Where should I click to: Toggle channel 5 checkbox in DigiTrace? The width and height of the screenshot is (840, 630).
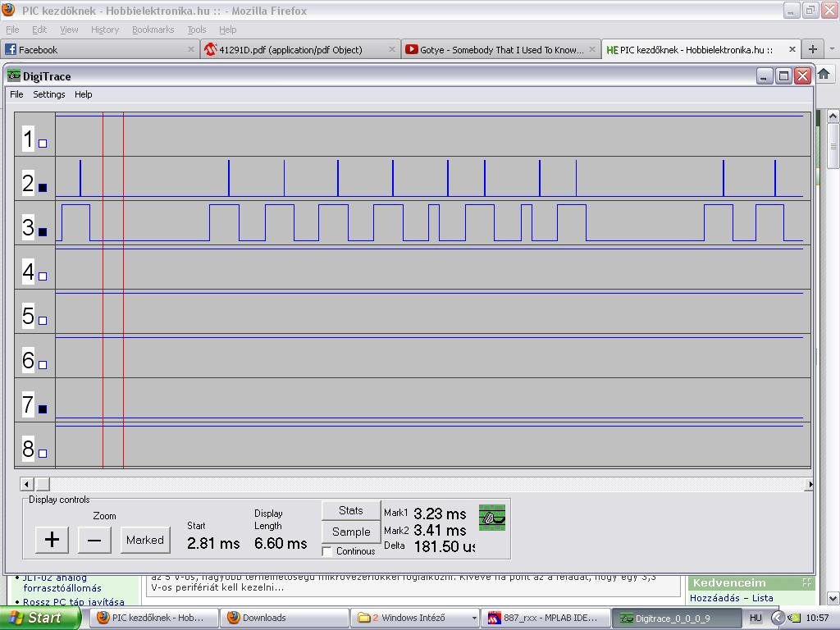point(43,321)
